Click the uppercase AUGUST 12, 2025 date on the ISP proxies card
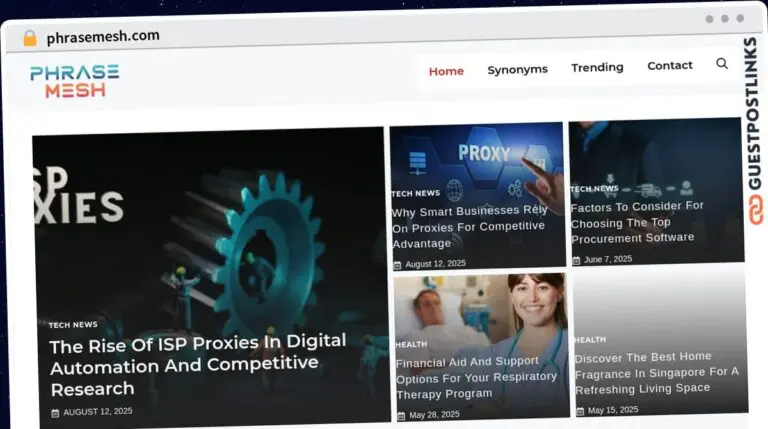The image size is (768, 429). pyautogui.click(x=97, y=412)
